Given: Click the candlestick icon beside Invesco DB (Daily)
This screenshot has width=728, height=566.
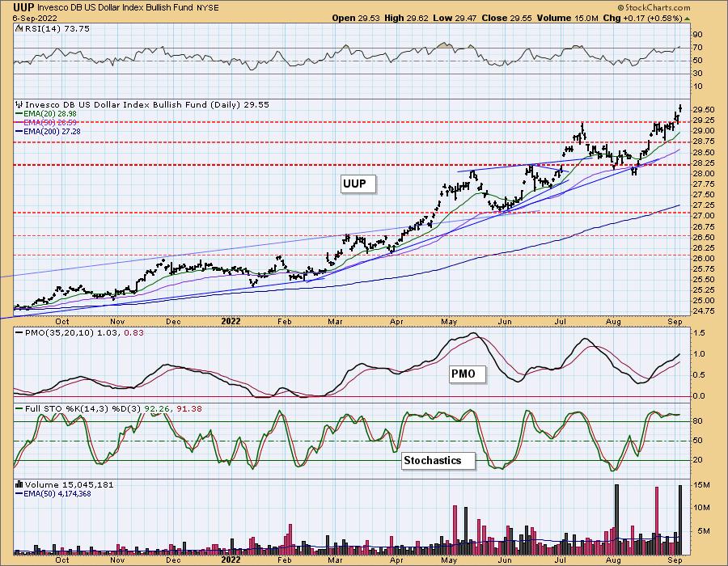Looking at the screenshot, I should tap(19, 105).
